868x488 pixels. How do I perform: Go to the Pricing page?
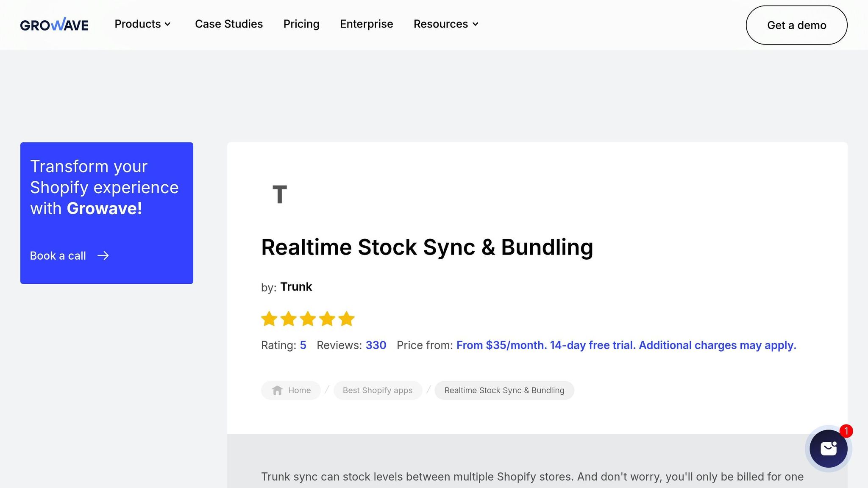[301, 24]
